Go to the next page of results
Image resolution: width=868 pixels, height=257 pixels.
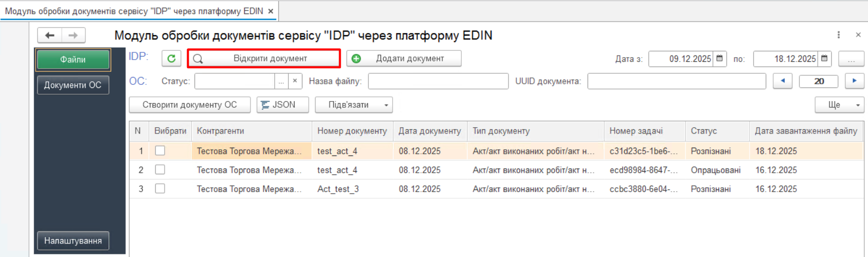(854, 81)
